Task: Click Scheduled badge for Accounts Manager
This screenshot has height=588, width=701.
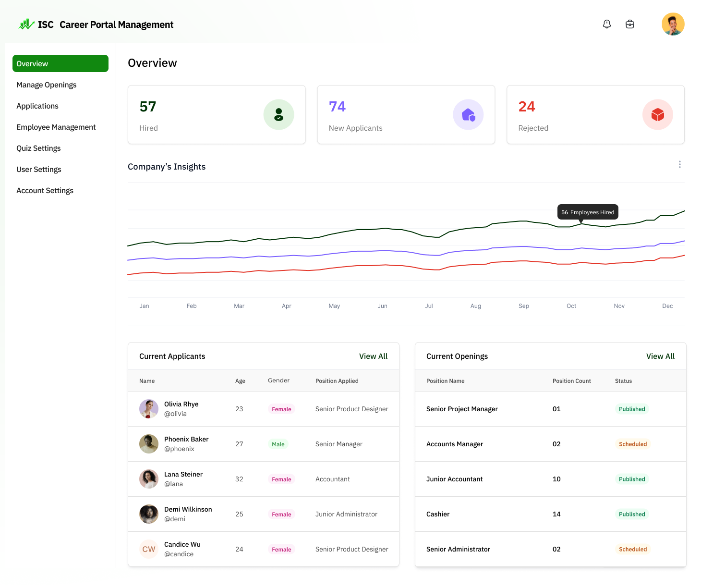Action: coord(632,444)
